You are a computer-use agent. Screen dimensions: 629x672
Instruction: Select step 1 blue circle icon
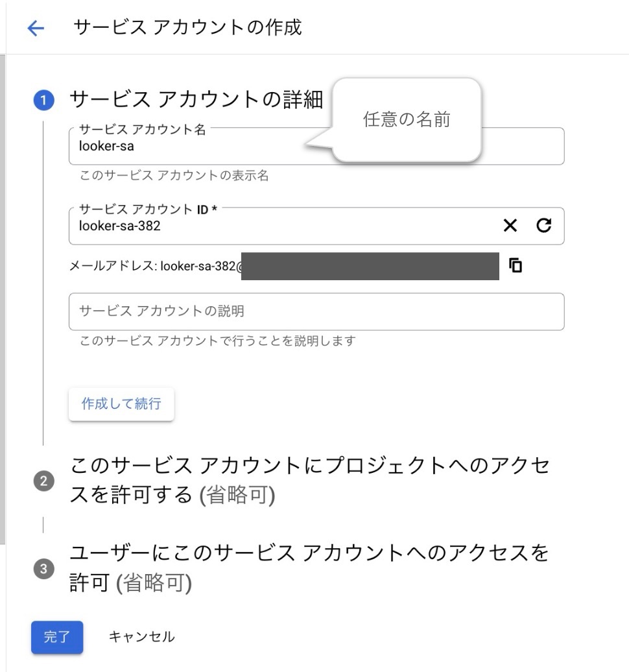tap(43, 101)
